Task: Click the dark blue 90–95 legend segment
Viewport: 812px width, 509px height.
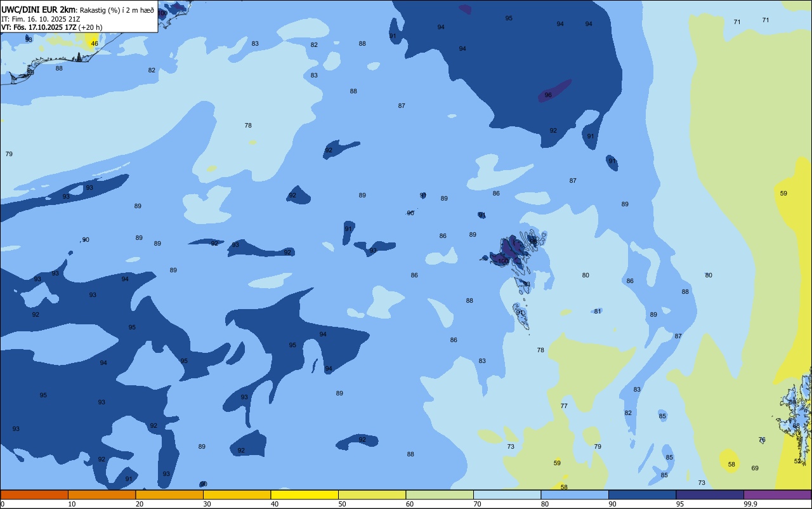Action: 642,494
